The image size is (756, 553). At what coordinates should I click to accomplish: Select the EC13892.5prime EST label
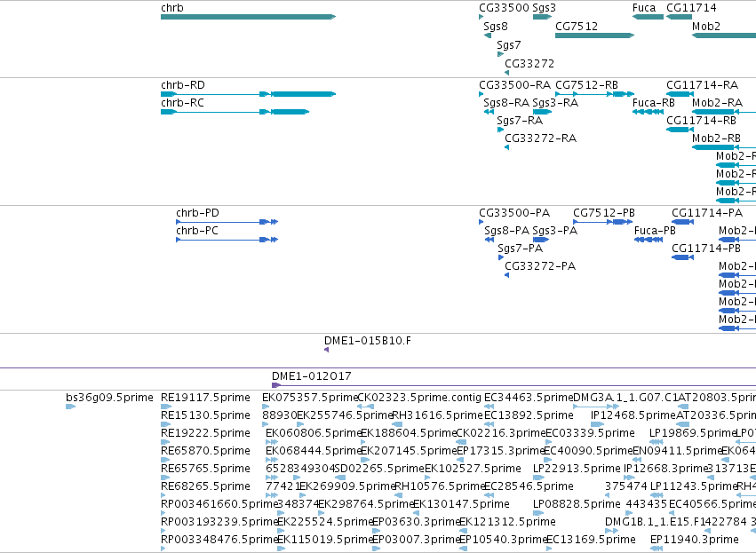(529, 415)
